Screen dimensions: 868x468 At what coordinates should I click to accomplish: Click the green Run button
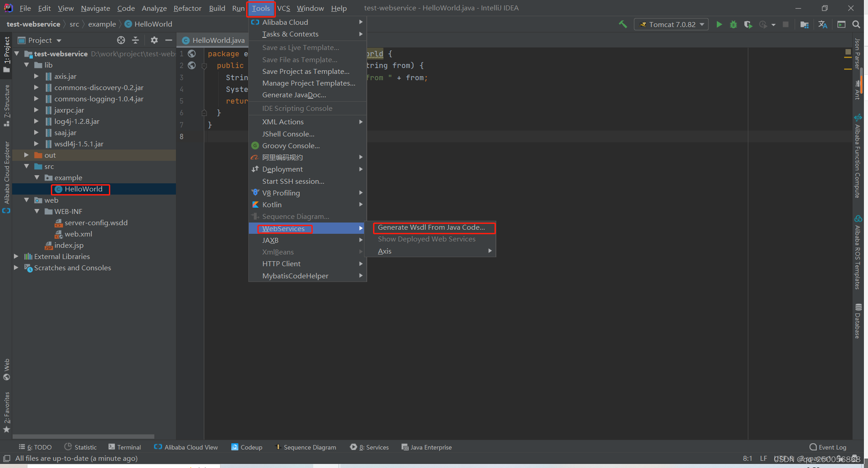click(719, 24)
